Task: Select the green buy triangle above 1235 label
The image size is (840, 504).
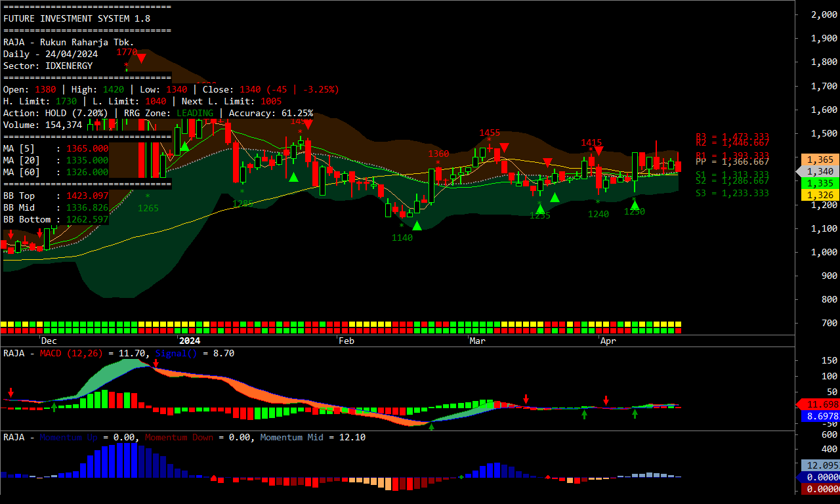Action: 540,209
